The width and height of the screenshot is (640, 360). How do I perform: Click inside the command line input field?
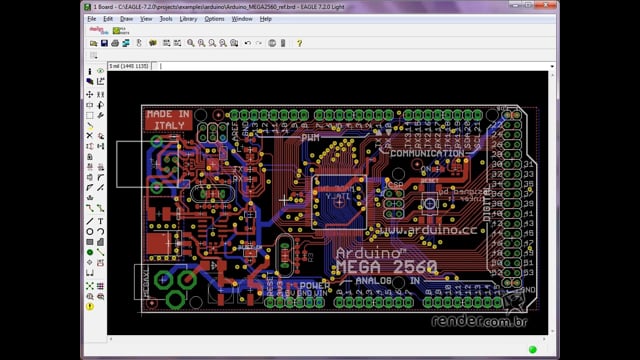353,66
